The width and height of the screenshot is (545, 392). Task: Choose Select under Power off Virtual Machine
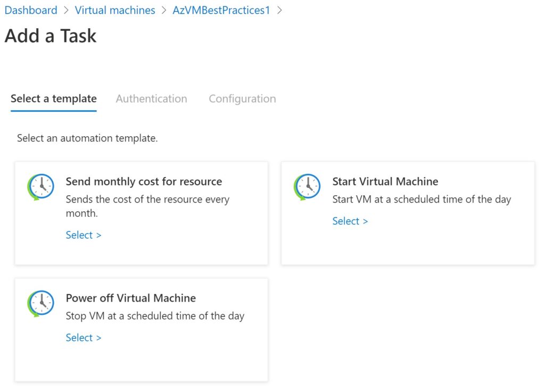pos(84,338)
